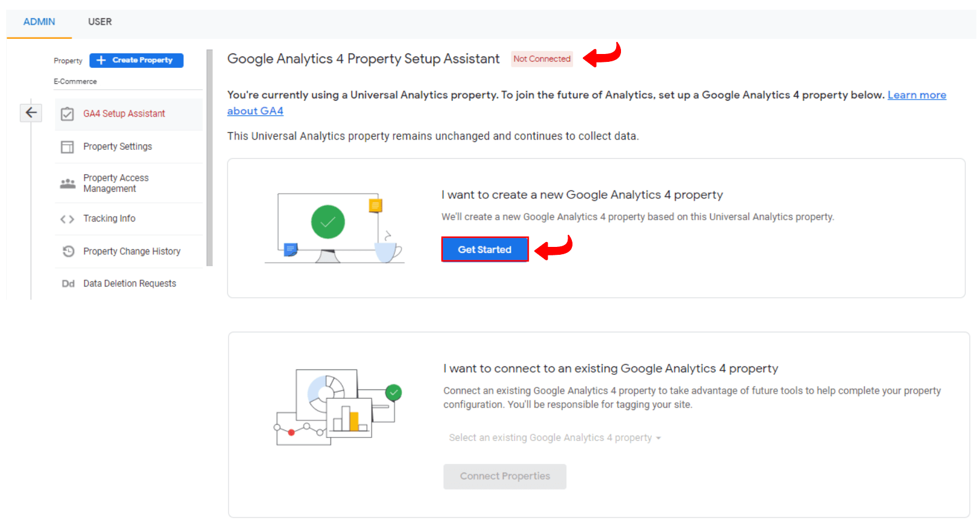Select Property Settings in the sidebar

point(118,146)
